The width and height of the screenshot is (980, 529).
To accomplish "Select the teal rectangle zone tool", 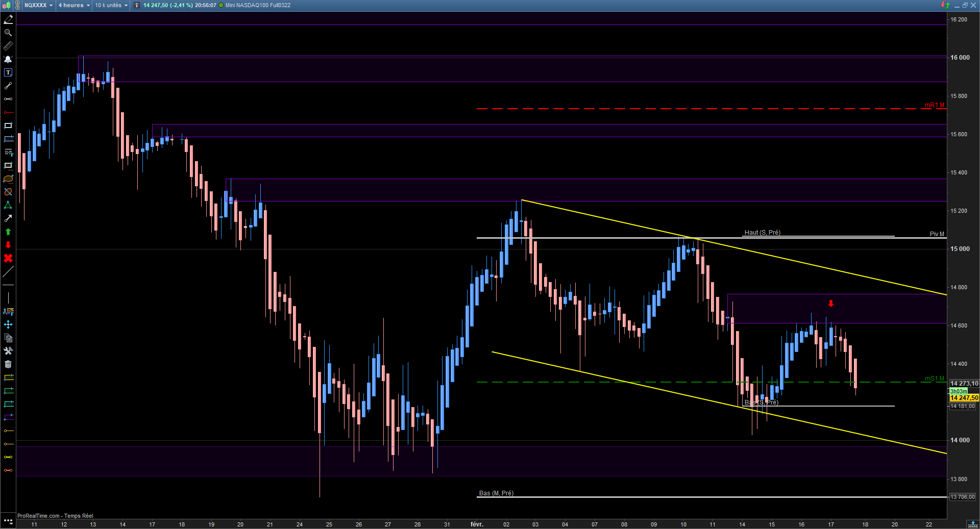I will coord(8,404).
